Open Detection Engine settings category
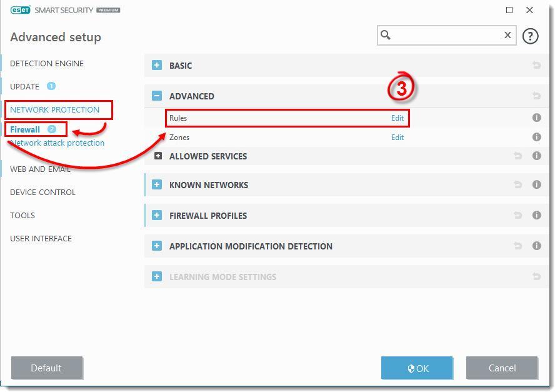 point(47,63)
